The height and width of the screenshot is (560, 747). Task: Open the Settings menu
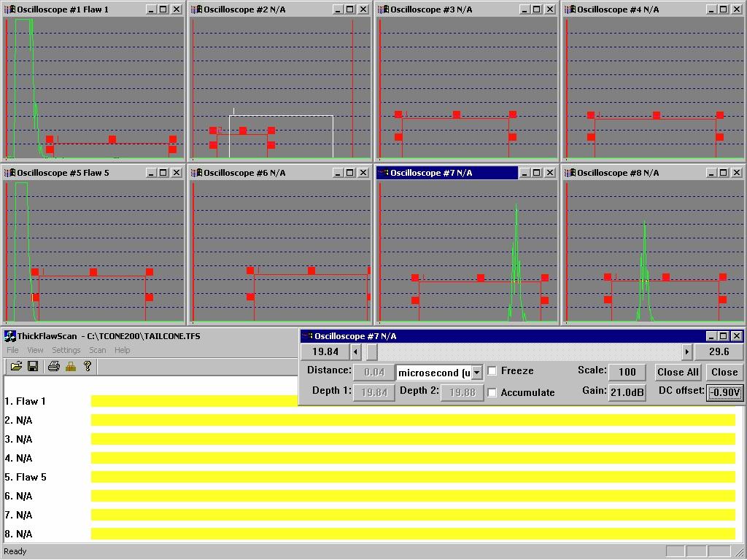coord(66,350)
